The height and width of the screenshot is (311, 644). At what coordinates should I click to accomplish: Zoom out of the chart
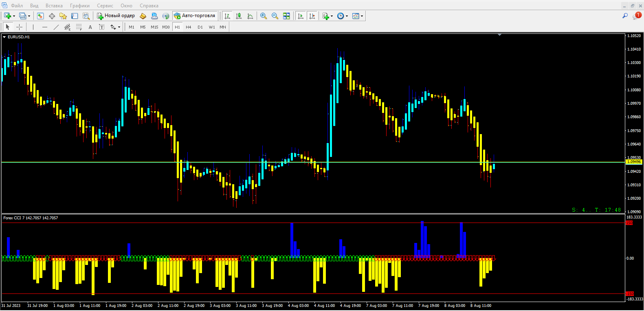click(x=275, y=16)
